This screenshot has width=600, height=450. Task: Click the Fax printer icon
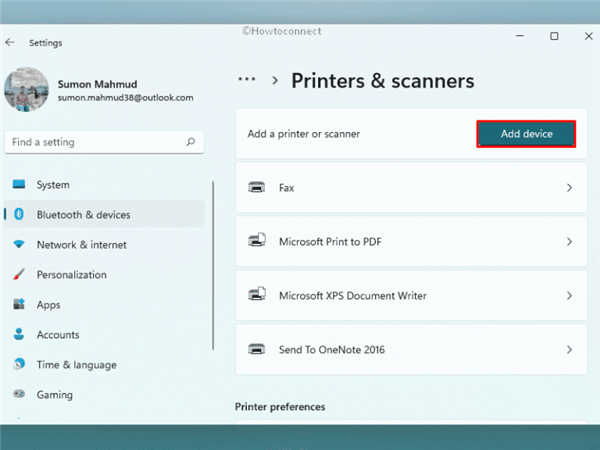click(x=256, y=188)
